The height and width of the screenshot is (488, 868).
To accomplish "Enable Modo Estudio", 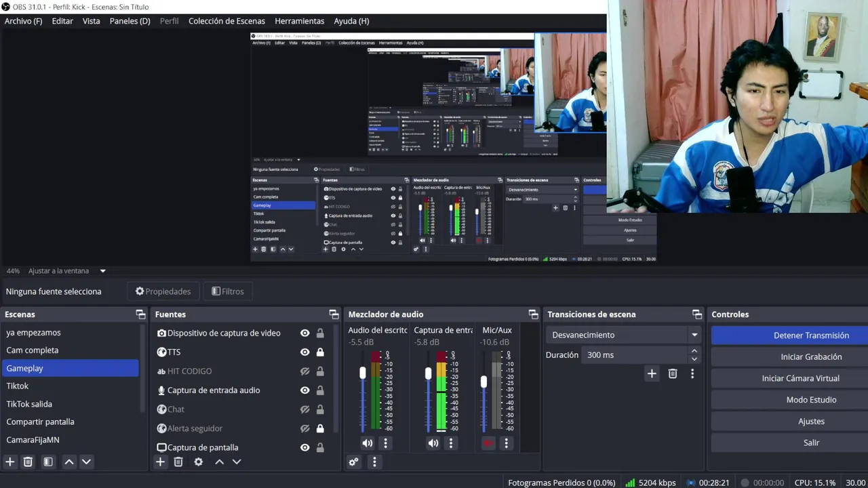I will coord(790,400).
